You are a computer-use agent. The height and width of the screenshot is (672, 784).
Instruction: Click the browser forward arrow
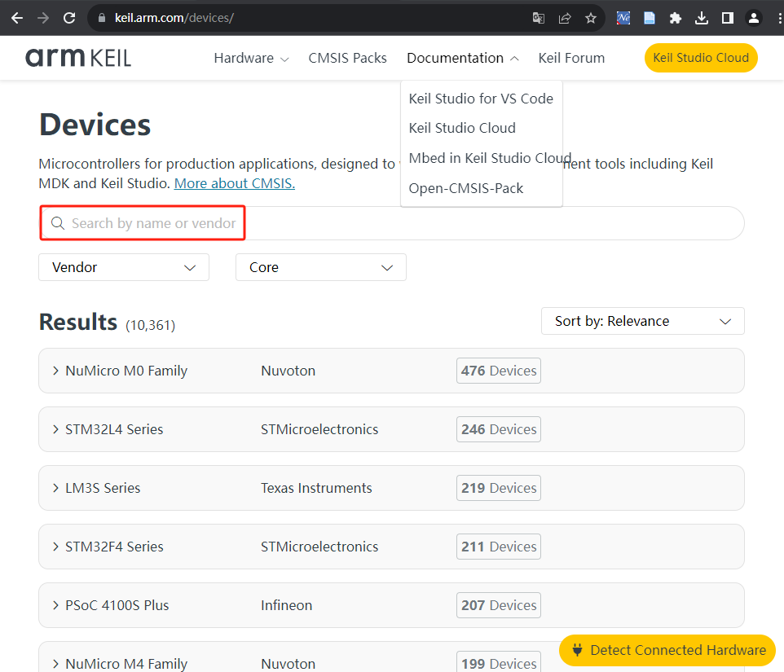pos(43,18)
